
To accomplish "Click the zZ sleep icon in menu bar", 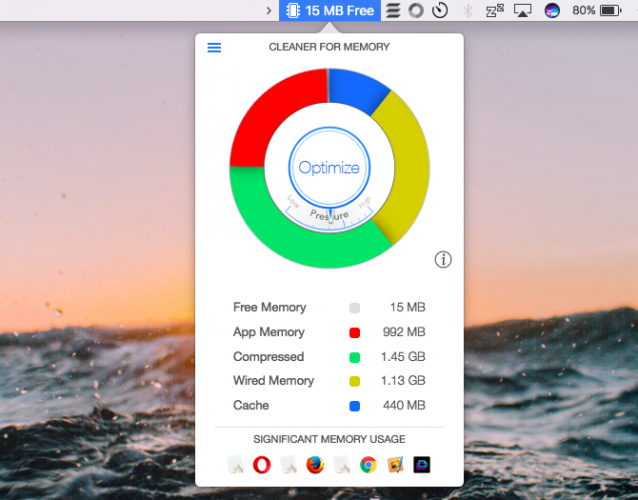I will point(495,11).
